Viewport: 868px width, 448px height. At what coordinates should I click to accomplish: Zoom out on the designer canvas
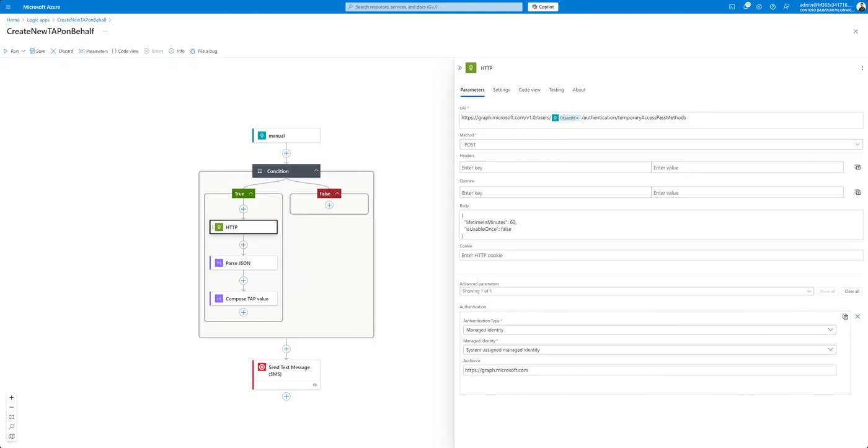click(x=11, y=407)
